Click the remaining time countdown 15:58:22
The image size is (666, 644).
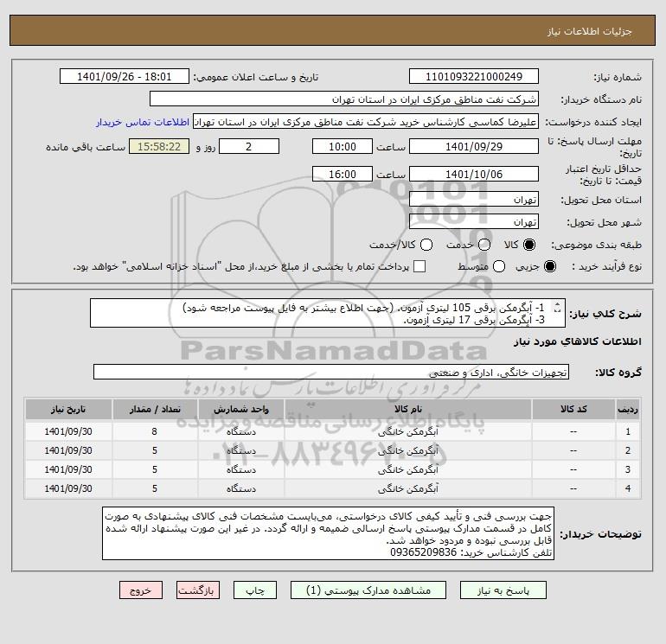[x=159, y=146]
